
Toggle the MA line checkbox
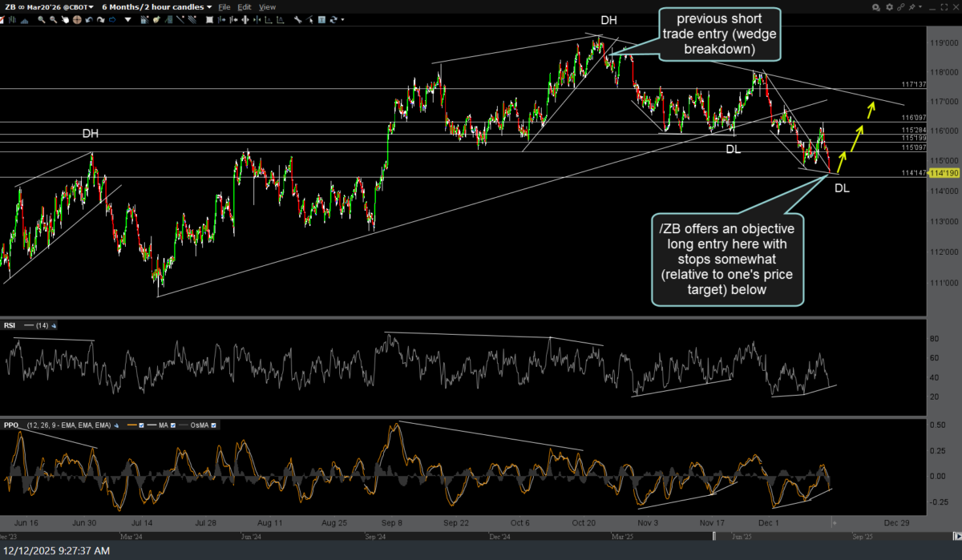[172, 425]
